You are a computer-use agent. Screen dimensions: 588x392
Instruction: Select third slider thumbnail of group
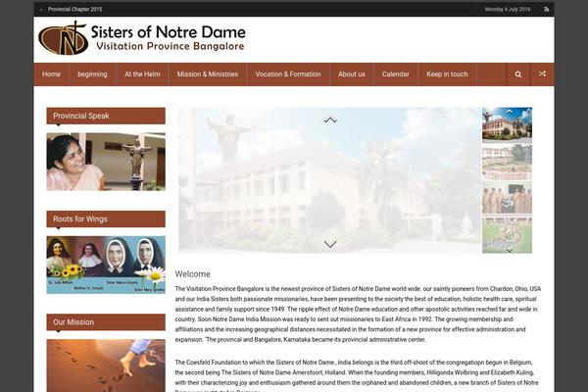pyautogui.click(x=507, y=198)
